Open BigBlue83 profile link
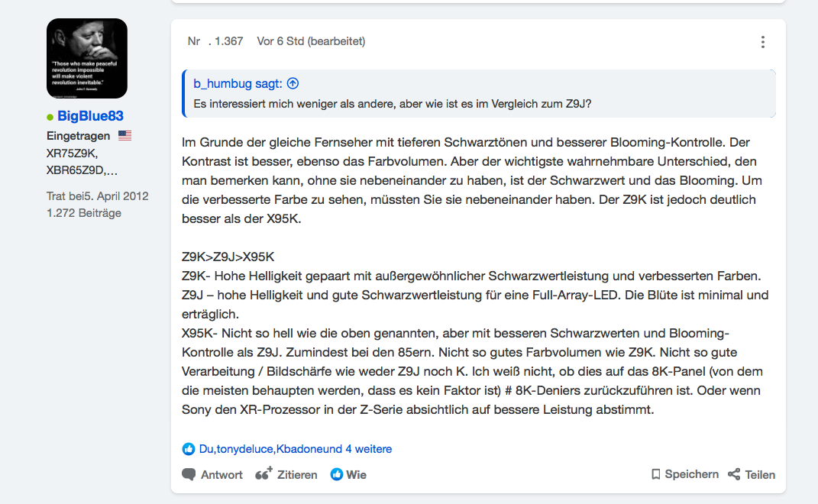818x504 pixels. click(x=90, y=116)
